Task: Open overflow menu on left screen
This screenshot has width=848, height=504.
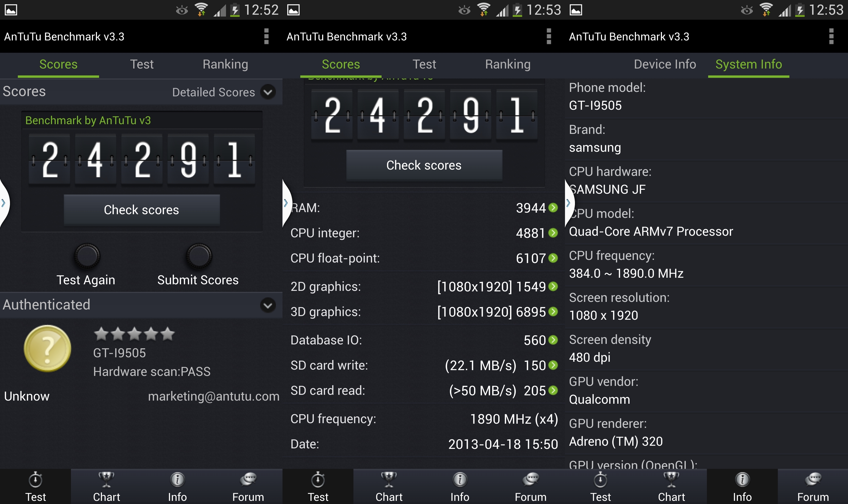Action: click(266, 36)
